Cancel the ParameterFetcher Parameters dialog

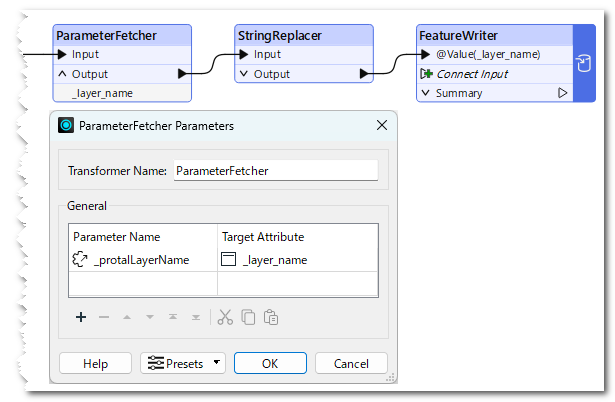(351, 363)
